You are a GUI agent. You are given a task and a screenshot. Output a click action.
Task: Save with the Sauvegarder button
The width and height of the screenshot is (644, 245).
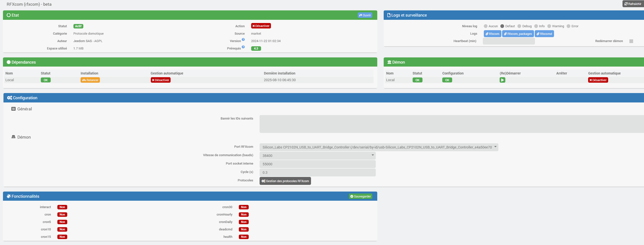point(360,196)
